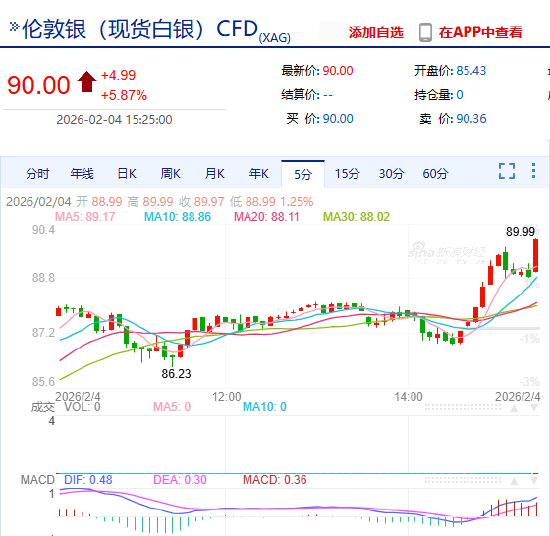Viewport: 550px width, 536px height.
Task: Click the down triangle in MACD panel
Action: (534, 481)
